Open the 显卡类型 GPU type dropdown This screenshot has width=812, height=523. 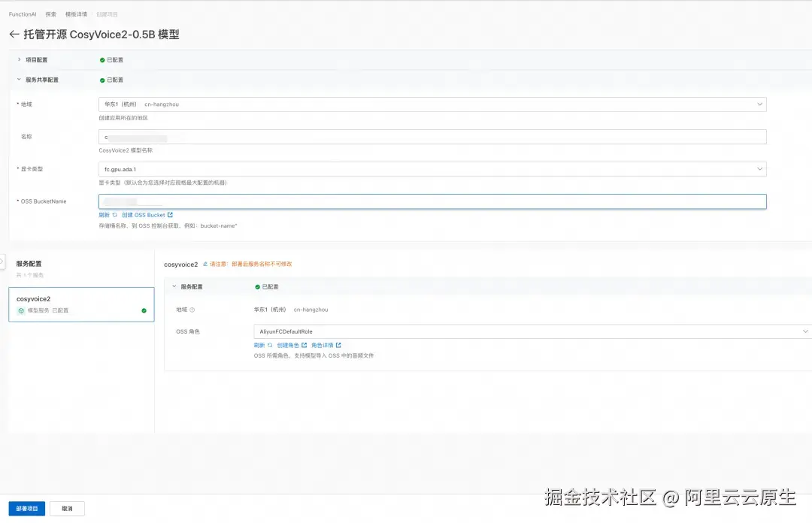(432, 169)
